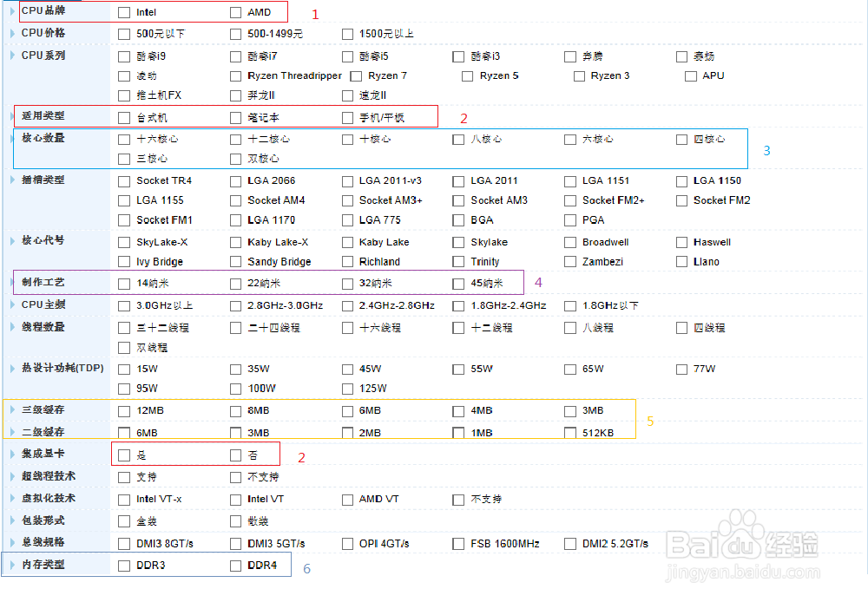Expand the 插槽类型 row arrow
The width and height of the screenshot is (868, 602).
pyautogui.click(x=13, y=180)
